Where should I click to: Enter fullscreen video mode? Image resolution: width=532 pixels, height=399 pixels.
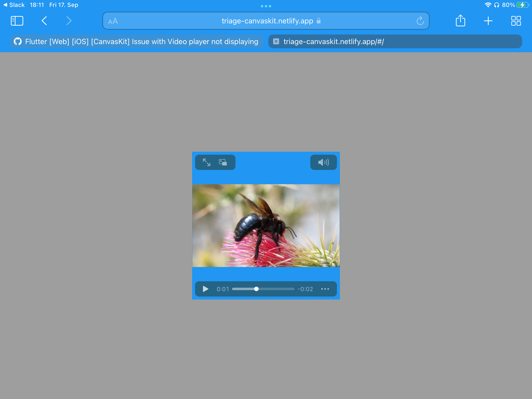click(x=206, y=162)
